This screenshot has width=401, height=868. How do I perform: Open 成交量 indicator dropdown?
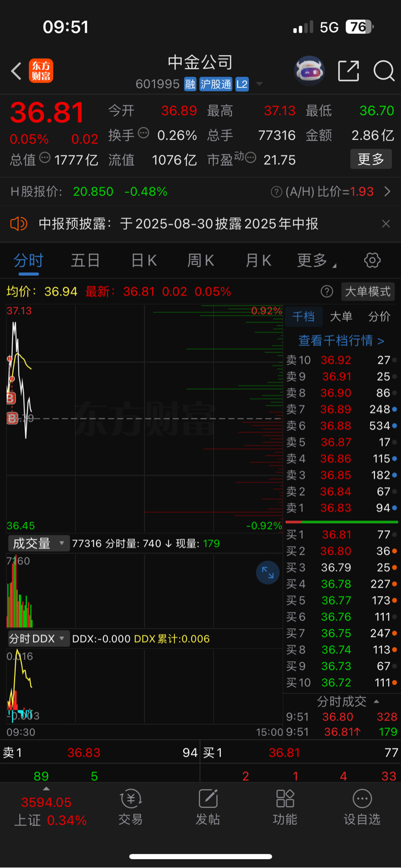coord(39,543)
